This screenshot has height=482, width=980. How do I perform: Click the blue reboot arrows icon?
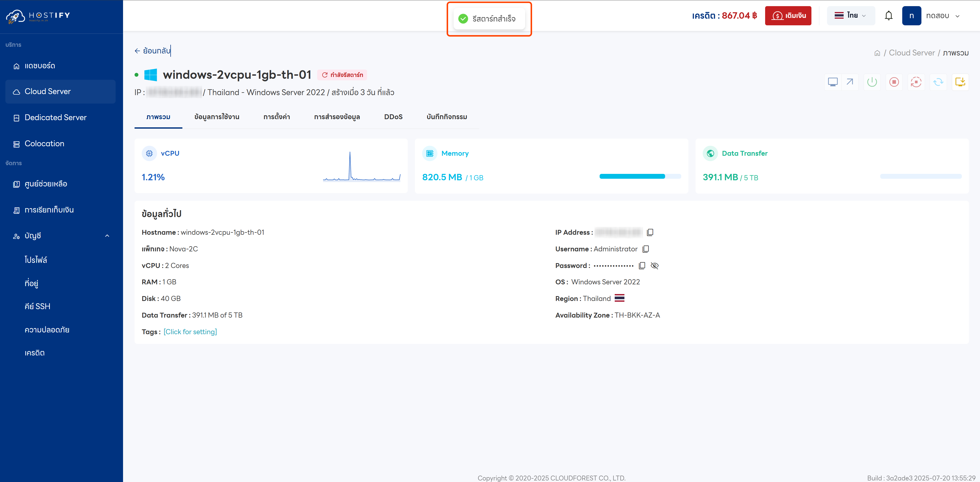pyautogui.click(x=938, y=82)
